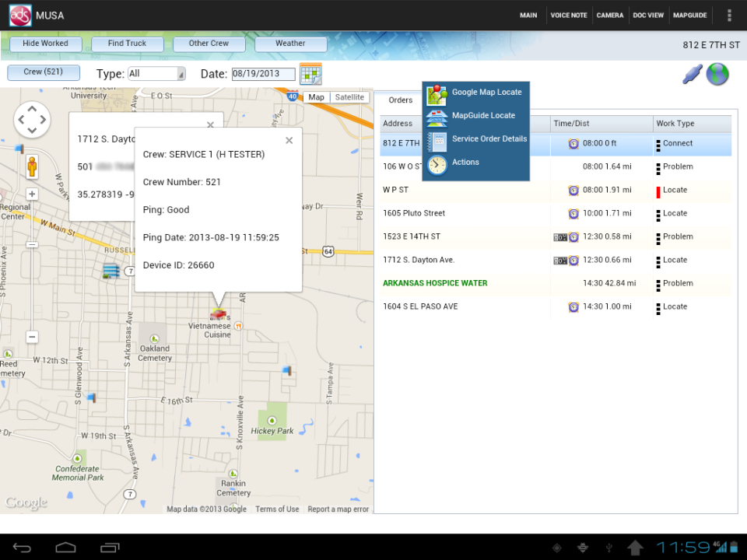Select the MAPGUIDE menu item
The image size is (747, 560).
[689, 15]
